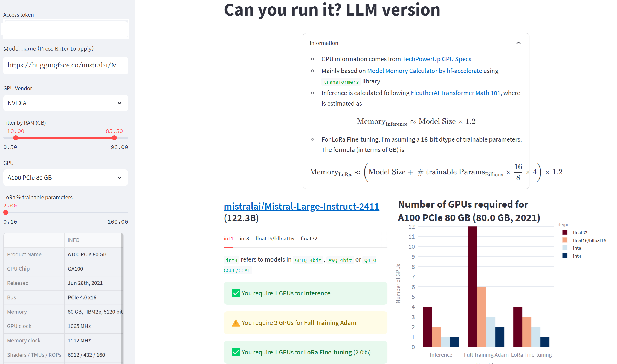617x364 pixels.
Task: Click the float32 Full Training Adam bar
Action: (473, 287)
